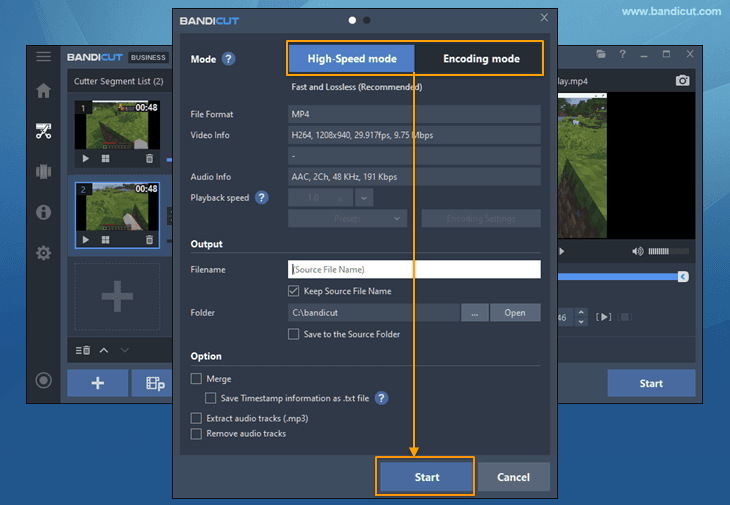Open Settings gear icon in sidebar
This screenshot has height=505, width=730.
(x=43, y=253)
